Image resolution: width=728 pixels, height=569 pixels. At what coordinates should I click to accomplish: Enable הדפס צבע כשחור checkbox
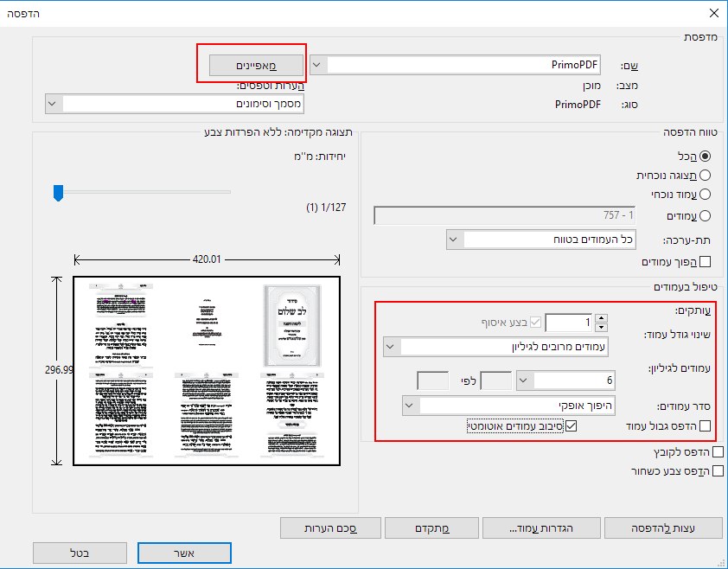718,471
